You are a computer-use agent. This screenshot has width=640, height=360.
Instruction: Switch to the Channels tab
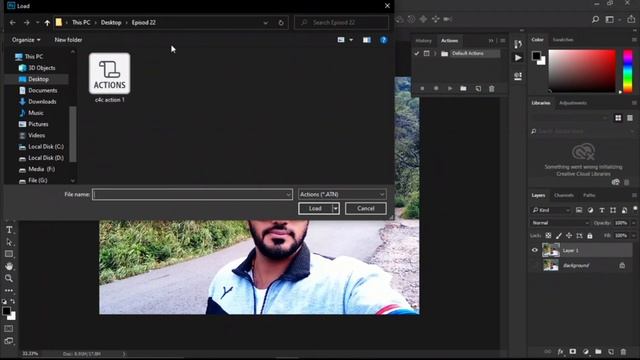(x=564, y=195)
